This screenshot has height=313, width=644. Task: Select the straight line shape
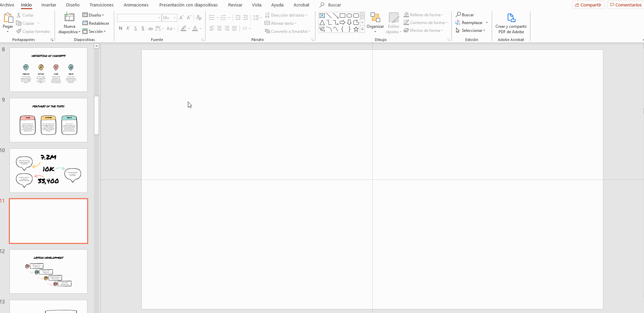coord(329,16)
